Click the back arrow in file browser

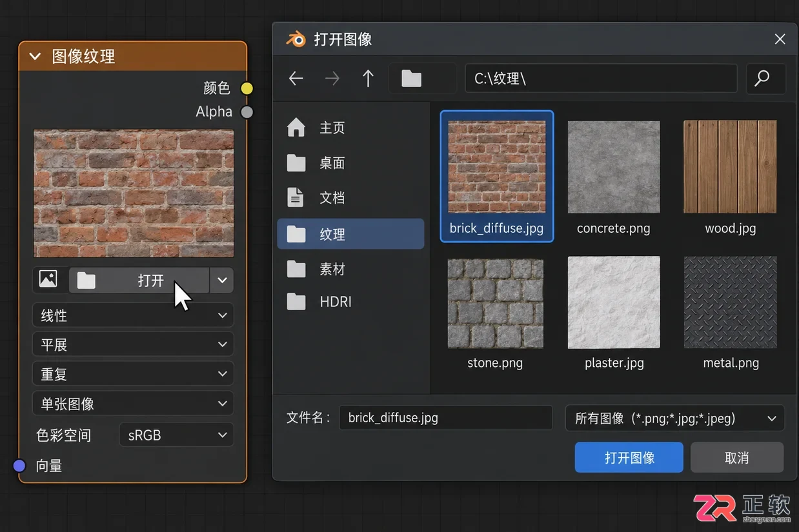(x=296, y=79)
